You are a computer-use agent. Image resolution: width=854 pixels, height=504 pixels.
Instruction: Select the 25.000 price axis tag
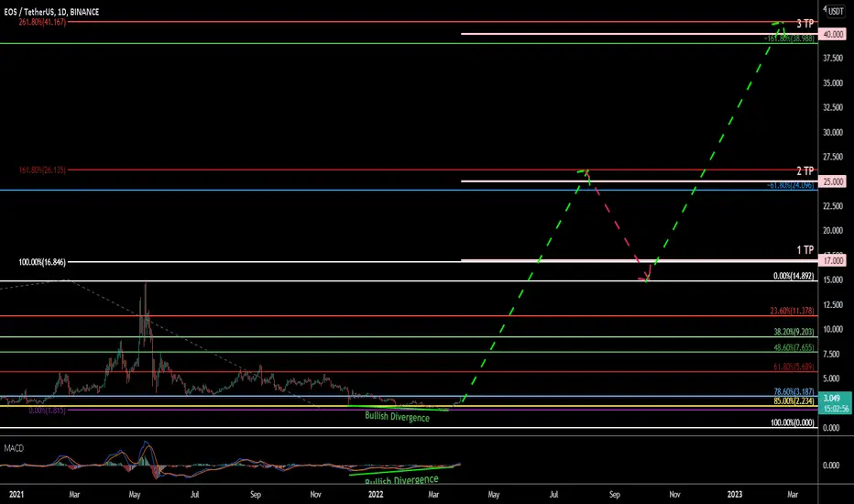833,182
